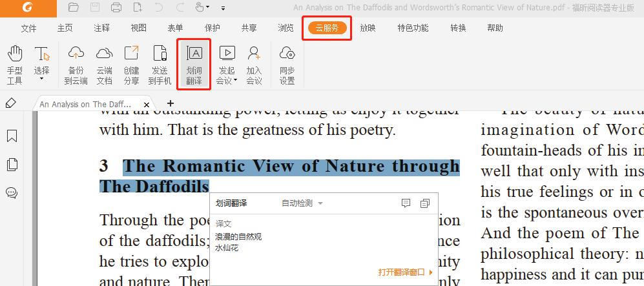Select the 云服务 tab
Screen dimensions: 644x286
[x=327, y=28]
